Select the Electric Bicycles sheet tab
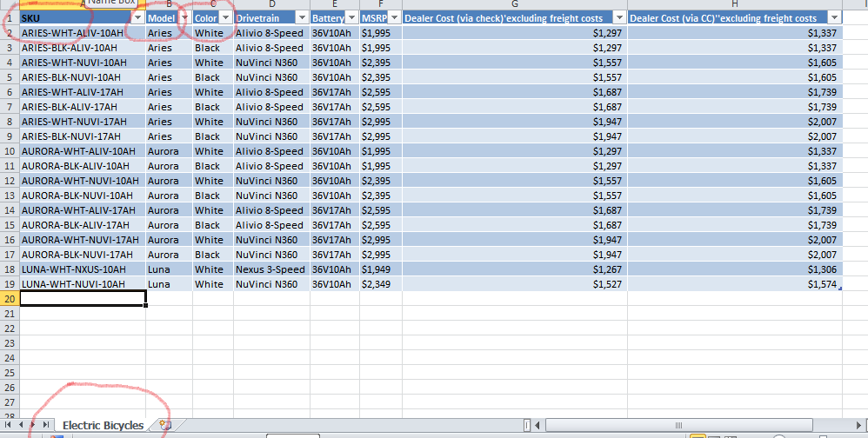Image resolution: width=868 pixels, height=438 pixels. coord(103,425)
